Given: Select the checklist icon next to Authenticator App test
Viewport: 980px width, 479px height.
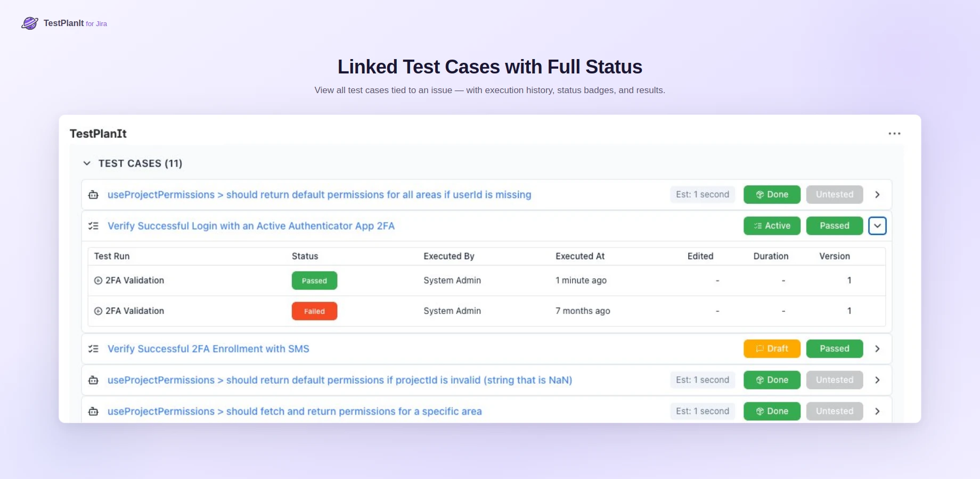Looking at the screenshot, I should pyautogui.click(x=93, y=226).
